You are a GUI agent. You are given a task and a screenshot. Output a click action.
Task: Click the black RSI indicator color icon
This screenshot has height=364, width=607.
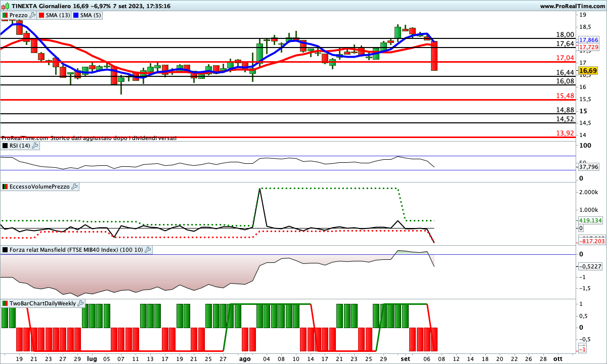click(x=5, y=146)
